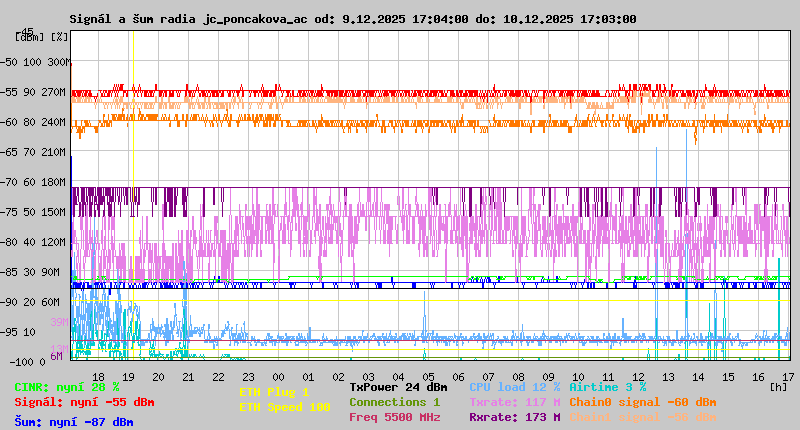The width and height of the screenshot is (800, 430).
Task: Click the purple '39M' rate label
Action: 59,322
